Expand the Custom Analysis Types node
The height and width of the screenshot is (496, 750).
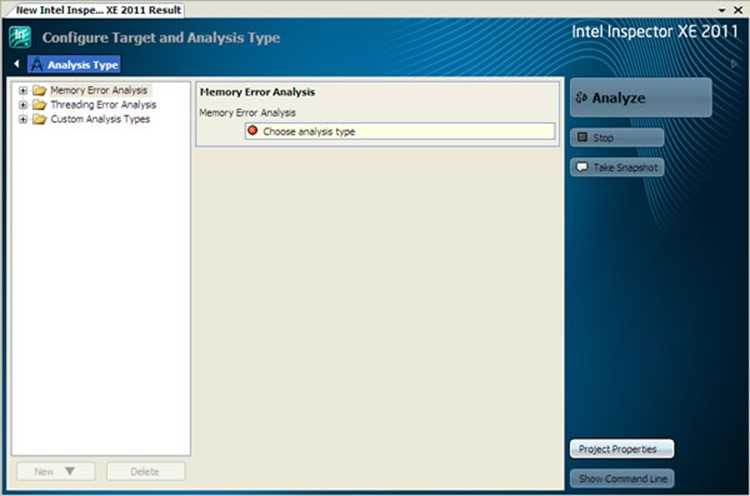(23, 119)
